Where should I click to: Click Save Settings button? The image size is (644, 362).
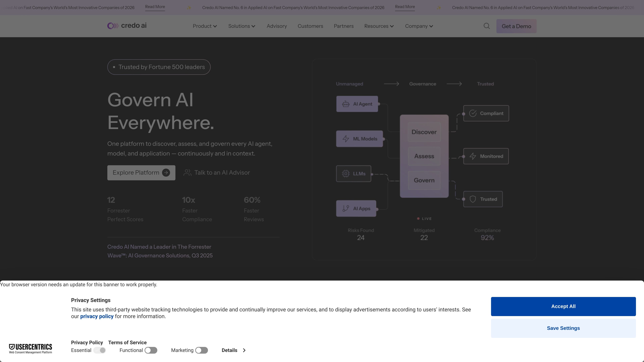(563, 328)
